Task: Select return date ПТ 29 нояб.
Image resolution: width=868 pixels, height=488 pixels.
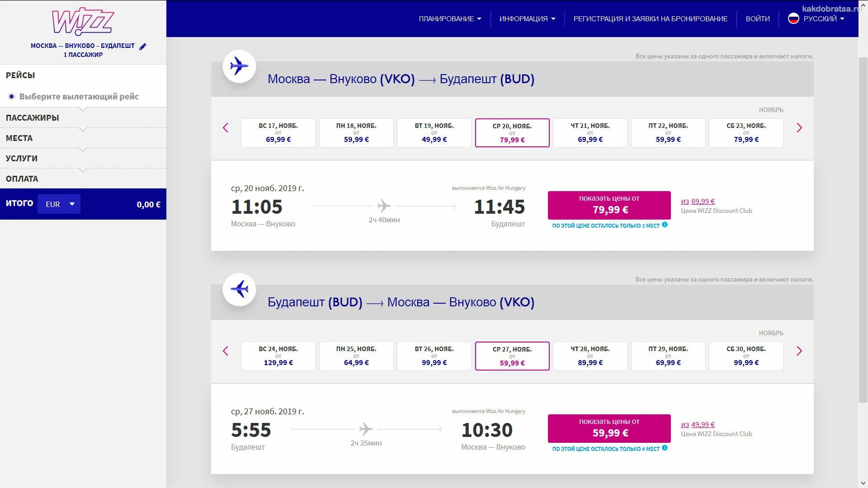Action: click(668, 356)
